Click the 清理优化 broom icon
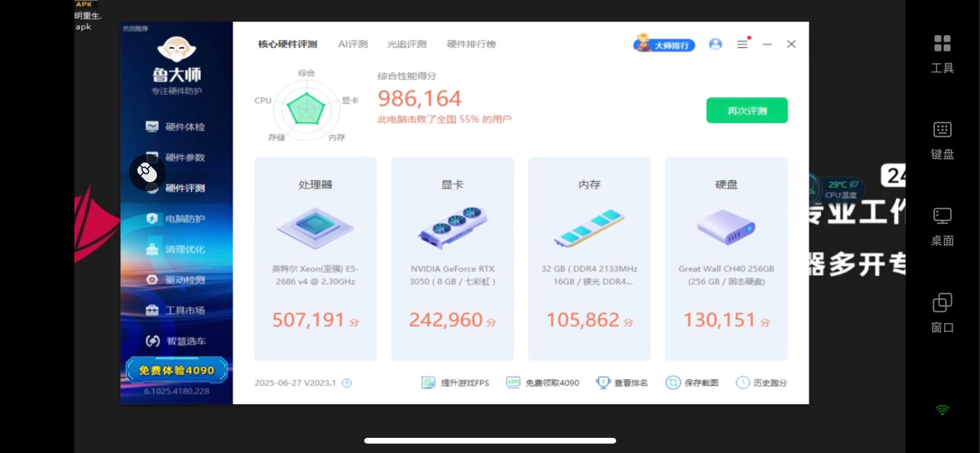The height and width of the screenshot is (453, 980). 152,249
